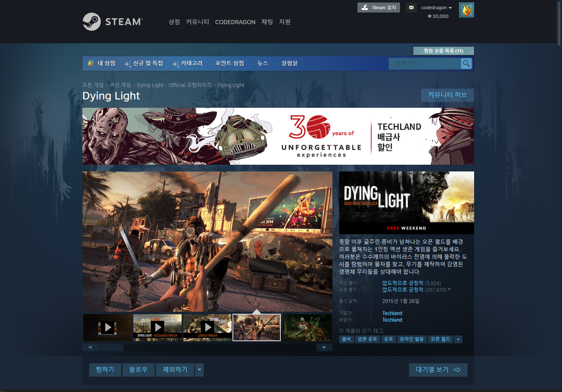
Task: Open the 커뮤니티 허브 button
Action: 447,95
